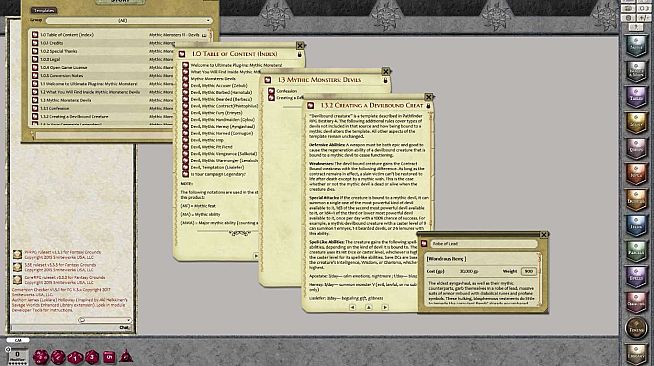The height and width of the screenshot is (366, 654).
Task: Pick the d20 die in dice tray
Action: 41,357
